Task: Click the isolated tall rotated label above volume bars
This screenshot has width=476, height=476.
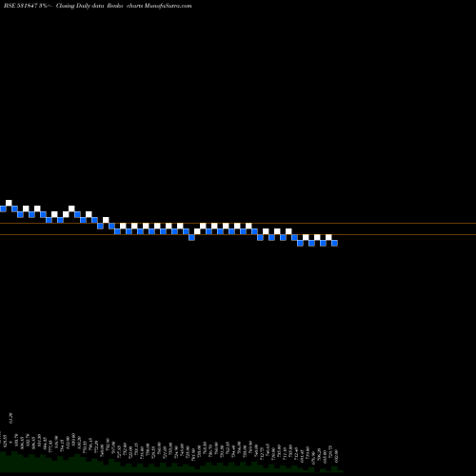Action: (x=11, y=418)
